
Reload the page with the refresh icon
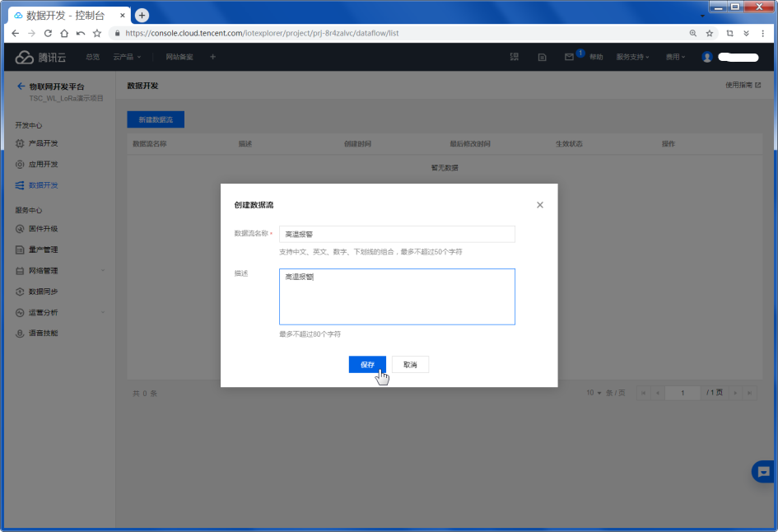click(48, 33)
